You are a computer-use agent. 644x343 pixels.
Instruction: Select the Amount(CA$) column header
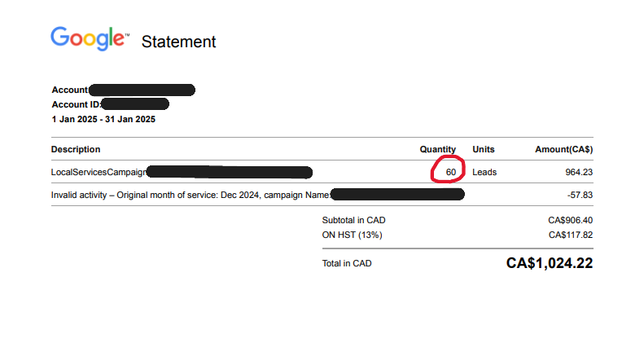[564, 150]
